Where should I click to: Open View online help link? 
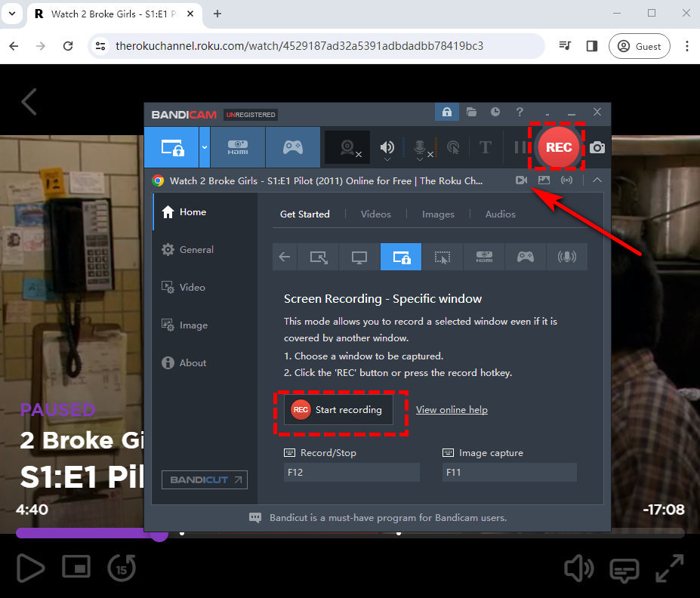(452, 410)
